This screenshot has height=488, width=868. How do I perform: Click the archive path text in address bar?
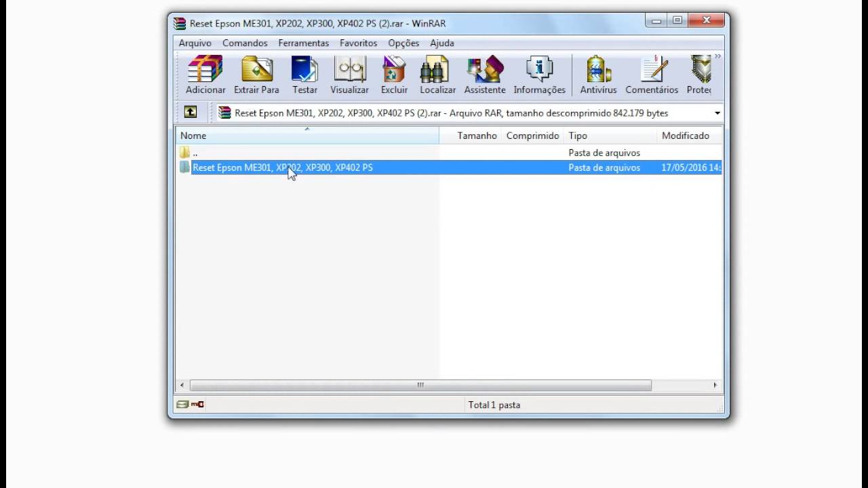tap(452, 113)
